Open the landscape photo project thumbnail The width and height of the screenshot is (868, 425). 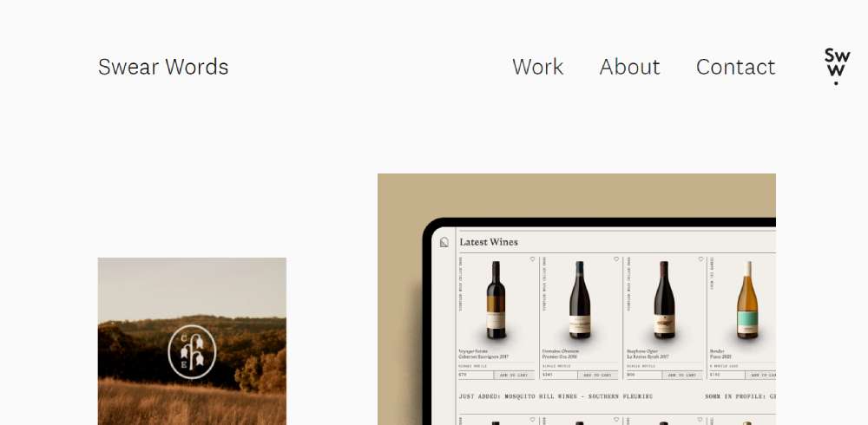click(192, 342)
